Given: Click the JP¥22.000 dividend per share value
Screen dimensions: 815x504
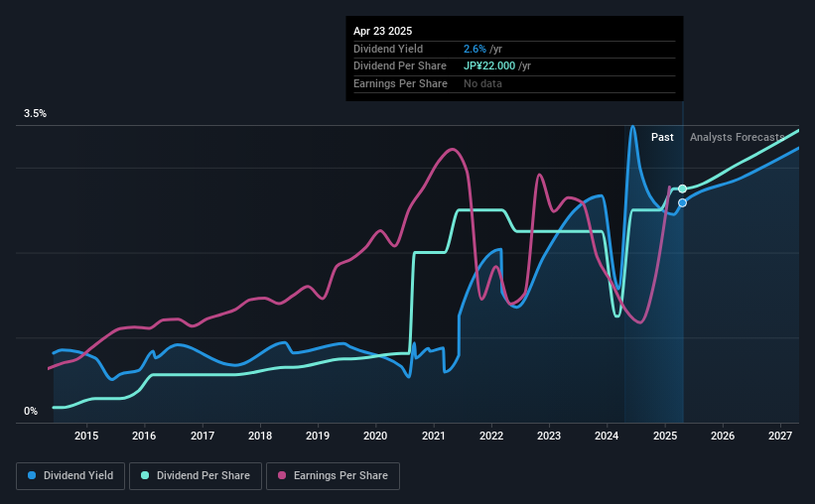Looking at the screenshot, I should (489, 66).
